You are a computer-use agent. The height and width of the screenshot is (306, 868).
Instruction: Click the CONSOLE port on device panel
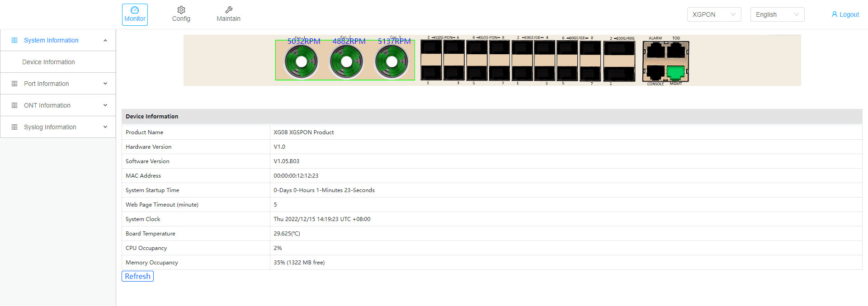655,73
